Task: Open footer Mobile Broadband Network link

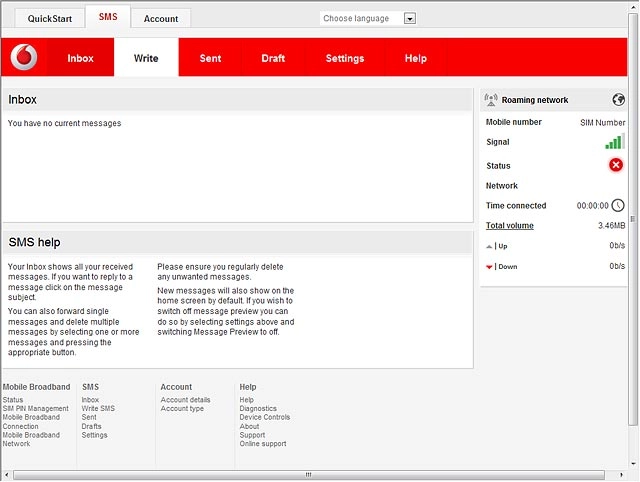Action: 31,439
